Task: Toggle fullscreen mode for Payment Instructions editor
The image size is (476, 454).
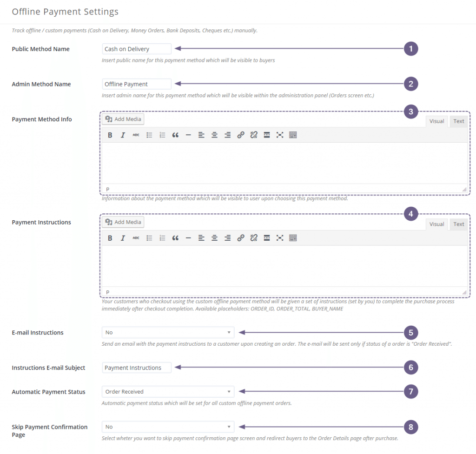Action: (279, 237)
